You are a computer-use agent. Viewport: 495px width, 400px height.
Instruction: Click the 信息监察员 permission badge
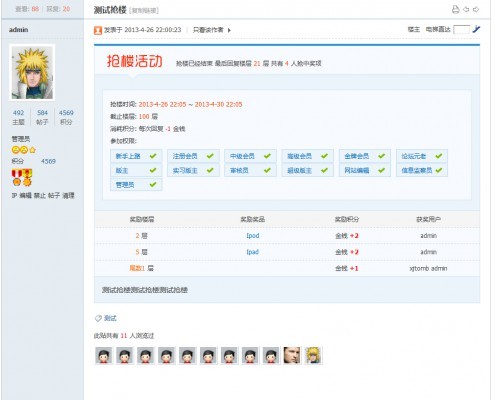pos(422,170)
